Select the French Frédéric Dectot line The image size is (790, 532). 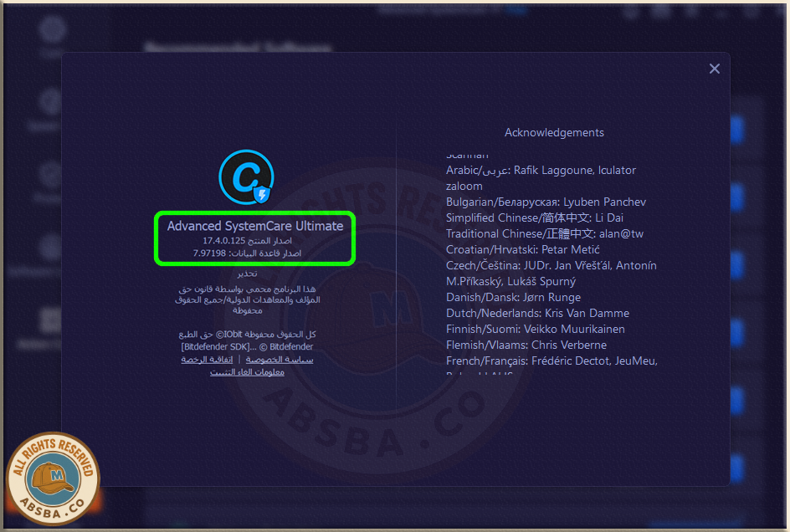coord(551,361)
